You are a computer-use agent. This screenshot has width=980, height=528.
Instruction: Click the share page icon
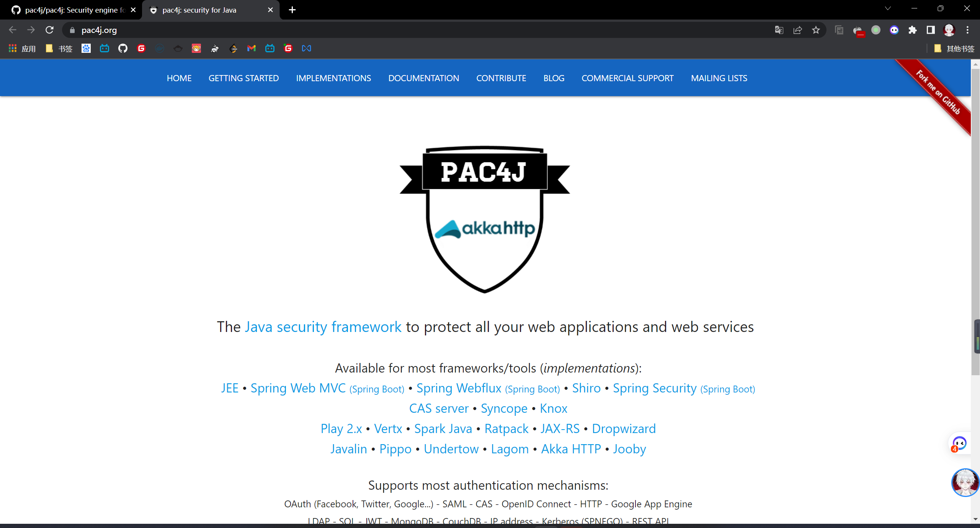tap(797, 30)
